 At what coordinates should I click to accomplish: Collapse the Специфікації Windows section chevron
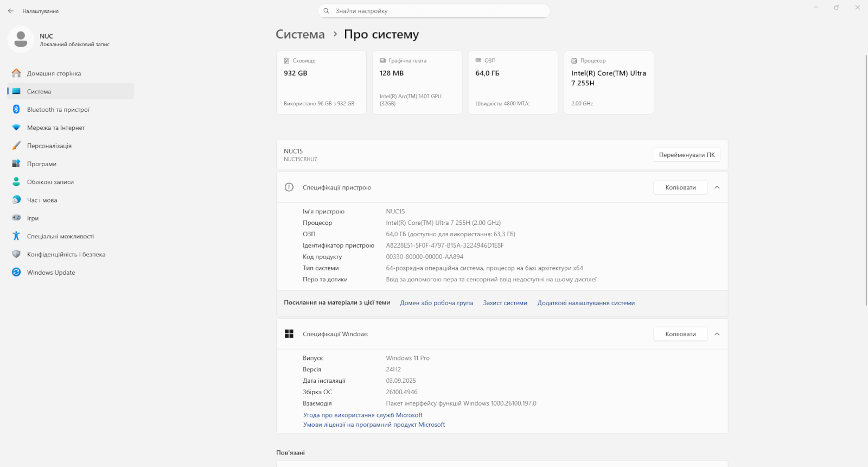[x=717, y=334]
